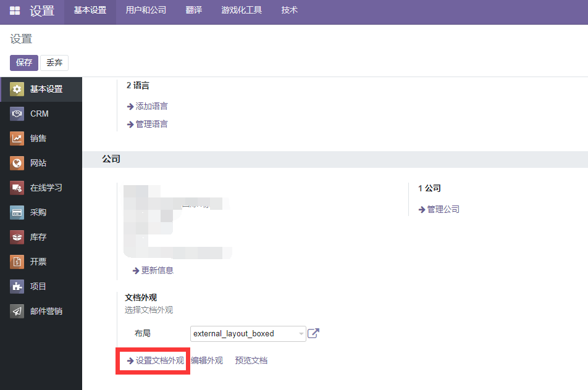The height and width of the screenshot is (390, 588).
Task: Click the 丢弃 discard button
Action: click(x=54, y=62)
